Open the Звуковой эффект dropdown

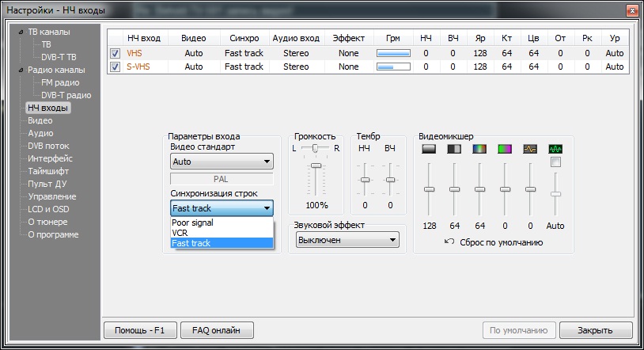click(348, 240)
